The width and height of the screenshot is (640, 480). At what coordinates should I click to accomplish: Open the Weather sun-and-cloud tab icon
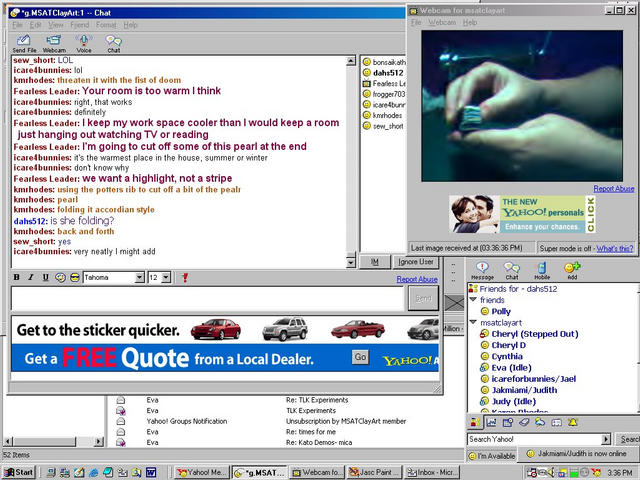tap(540, 422)
